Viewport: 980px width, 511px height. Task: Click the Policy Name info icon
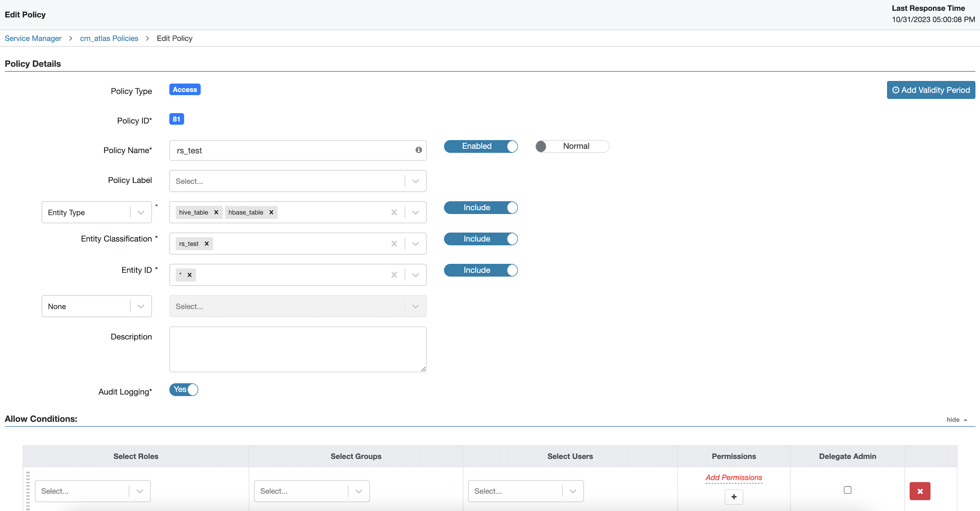(418, 150)
